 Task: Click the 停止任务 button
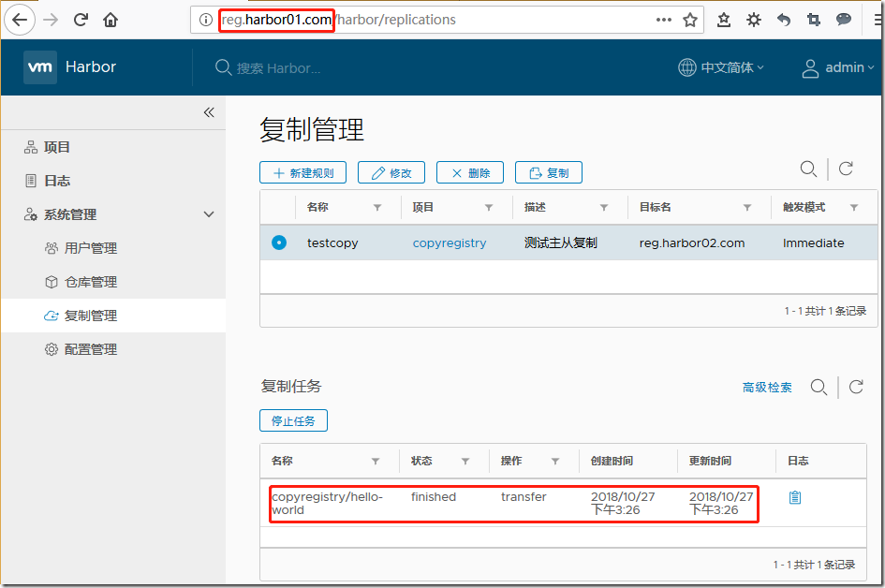(293, 421)
